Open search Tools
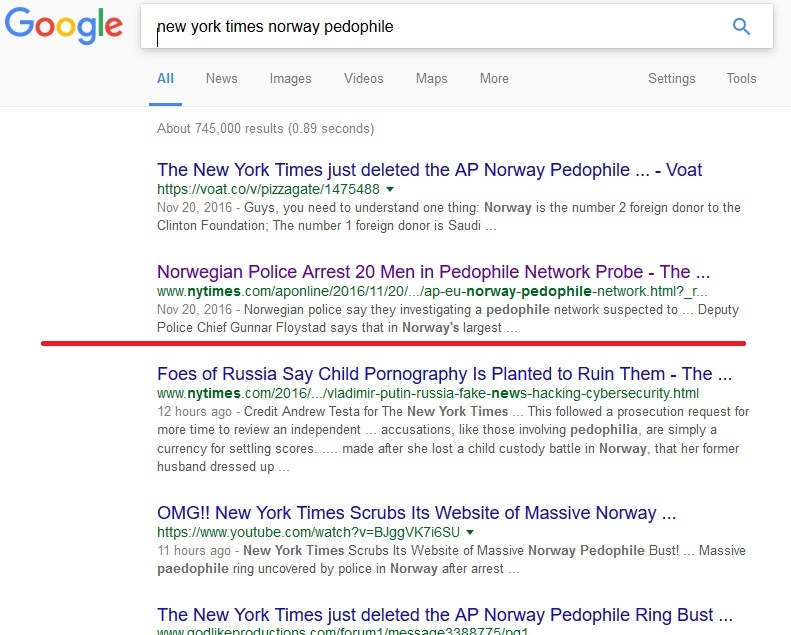This screenshot has height=635, width=791. (741, 79)
